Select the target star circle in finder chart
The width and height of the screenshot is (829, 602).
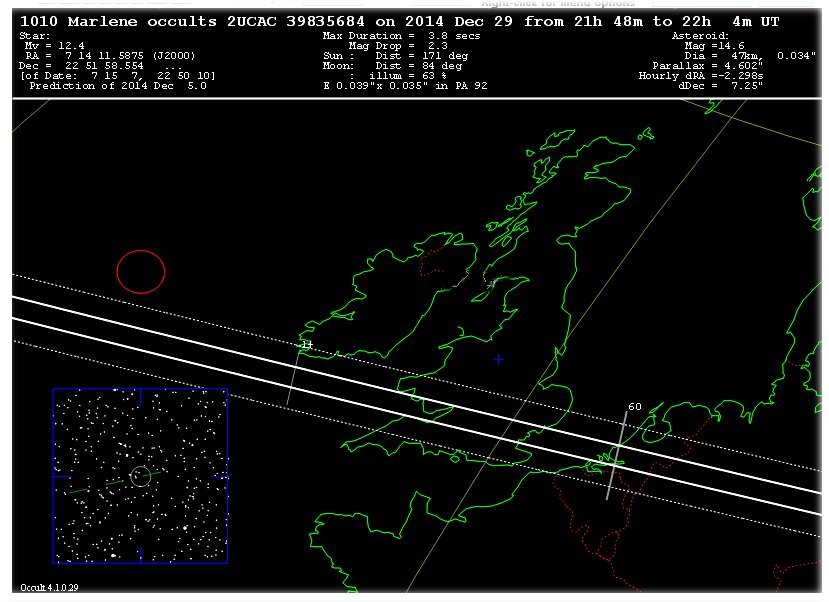(140, 476)
